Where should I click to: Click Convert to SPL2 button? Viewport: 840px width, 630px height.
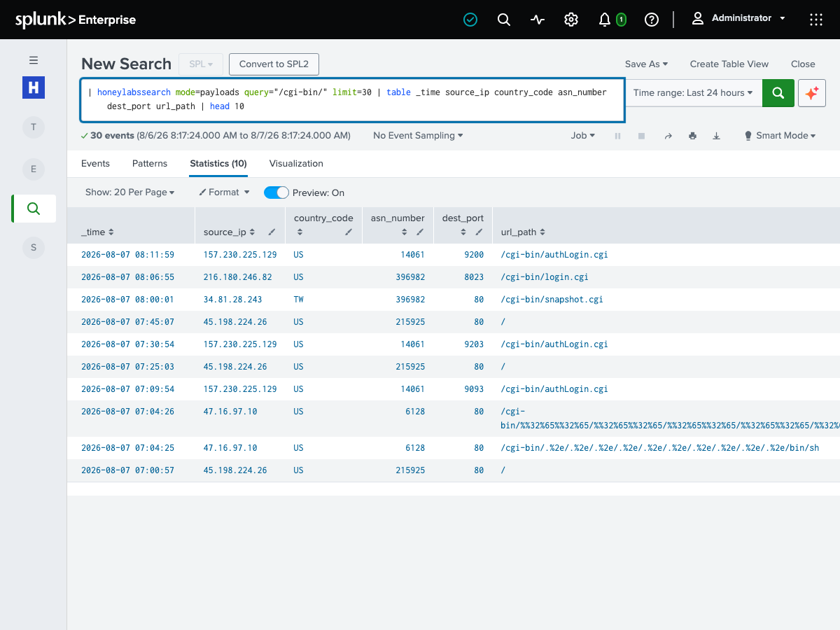274,64
